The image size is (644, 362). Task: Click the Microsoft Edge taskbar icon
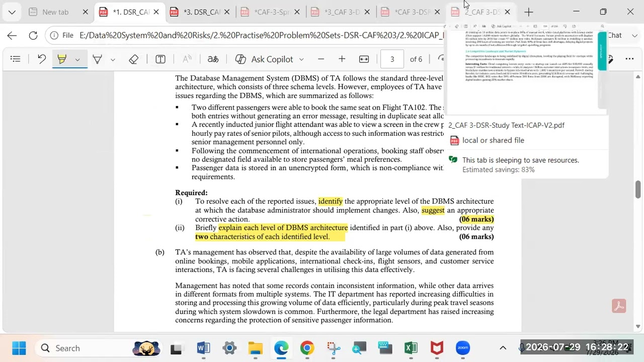(281, 348)
